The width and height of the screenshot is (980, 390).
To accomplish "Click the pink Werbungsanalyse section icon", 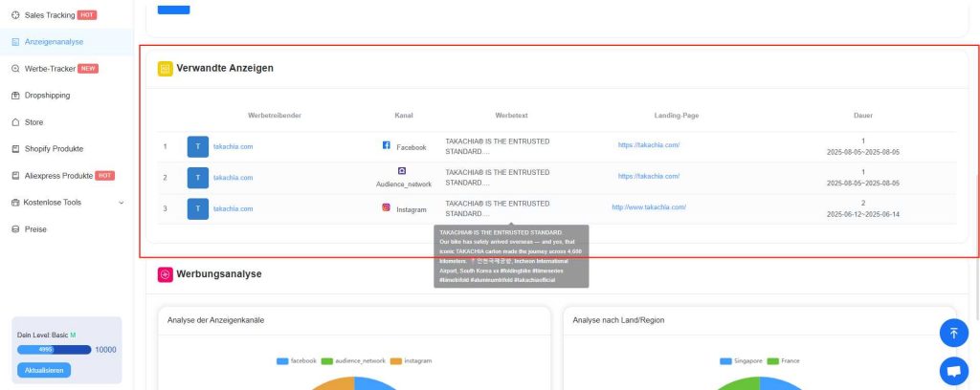I will [165, 274].
